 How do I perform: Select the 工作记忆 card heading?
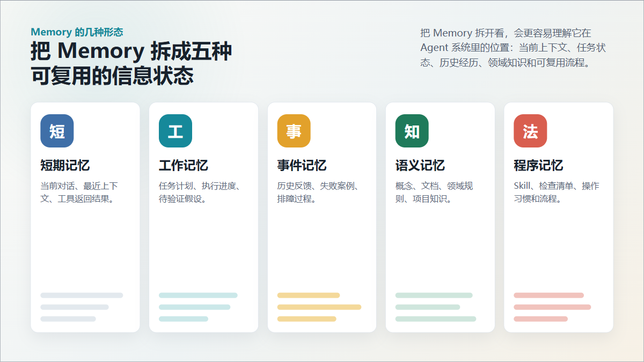click(x=184, y=165)
